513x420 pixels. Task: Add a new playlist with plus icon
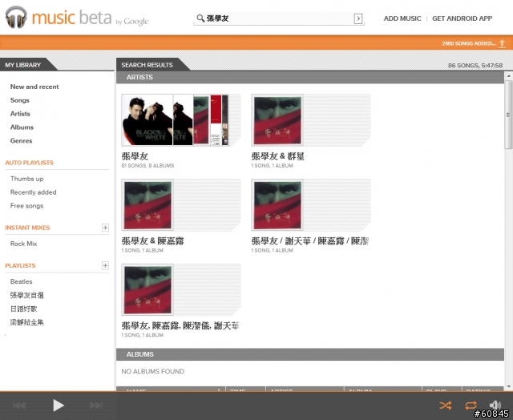point(105,265)
